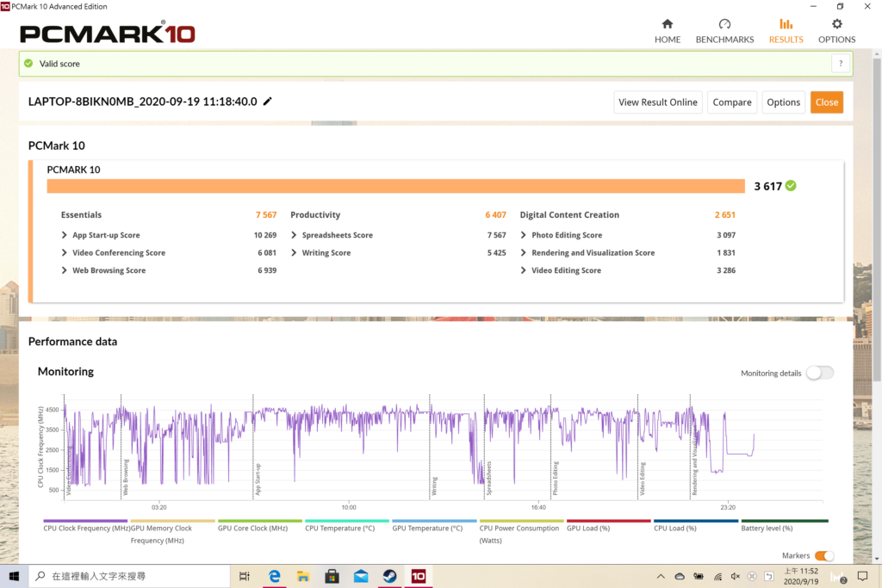Click the green Valid score check icon
This screenshot has height=588, width=882.
click(28, 64)
